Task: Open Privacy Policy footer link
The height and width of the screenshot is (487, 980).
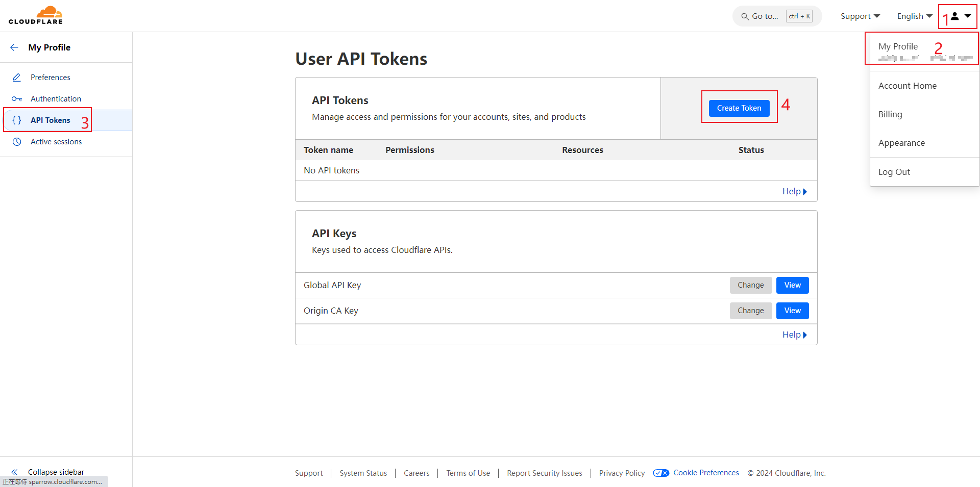Action: click(x=622, y=473)
